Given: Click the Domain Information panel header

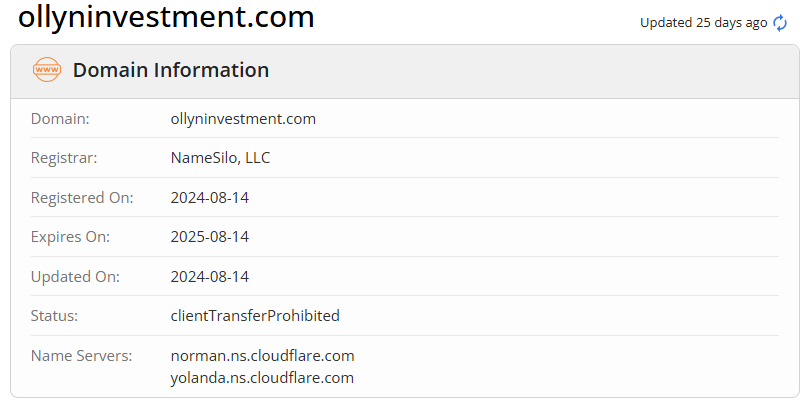Looking at the screenshot, I should (170, 70).
